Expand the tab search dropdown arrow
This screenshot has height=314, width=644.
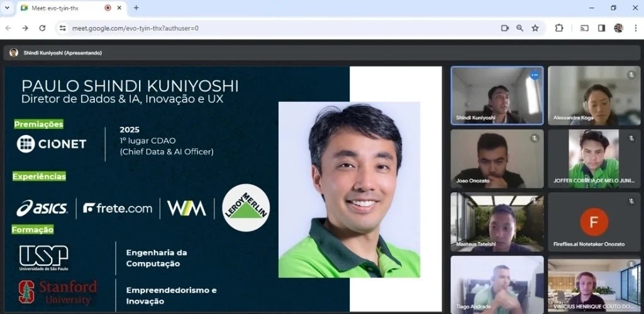7,8
